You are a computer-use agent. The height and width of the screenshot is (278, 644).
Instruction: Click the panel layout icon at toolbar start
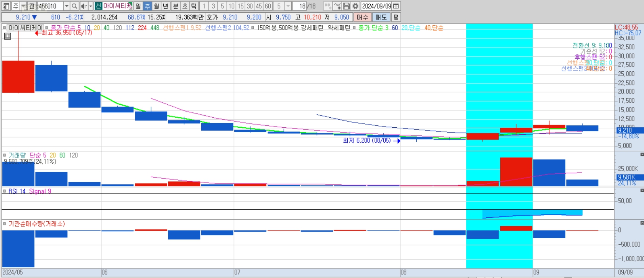click(6, 6)
